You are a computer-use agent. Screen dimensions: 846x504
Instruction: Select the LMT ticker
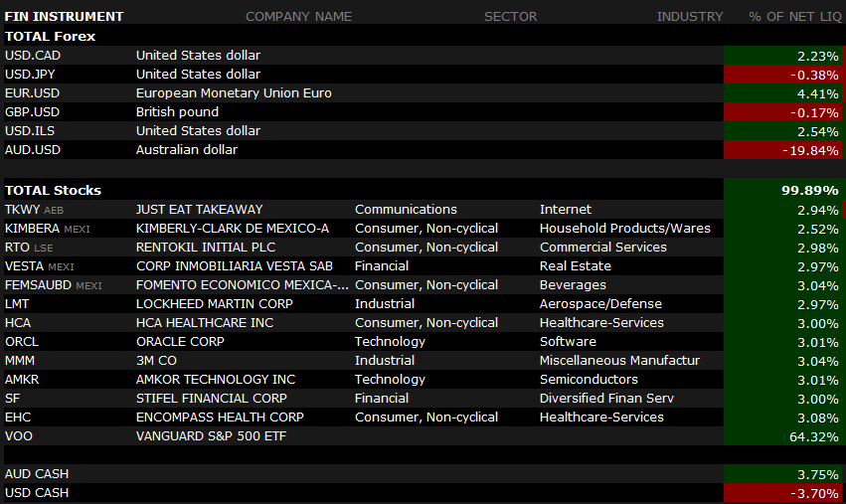17,304
